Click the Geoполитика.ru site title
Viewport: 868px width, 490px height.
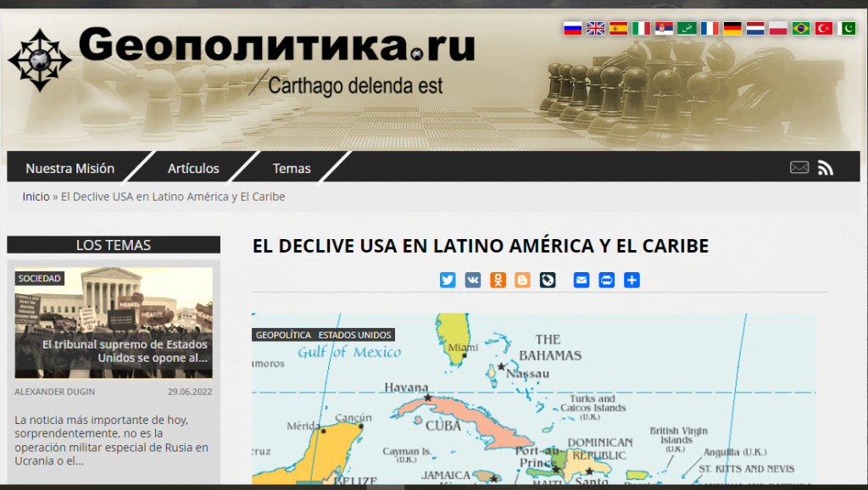point(277,46)
